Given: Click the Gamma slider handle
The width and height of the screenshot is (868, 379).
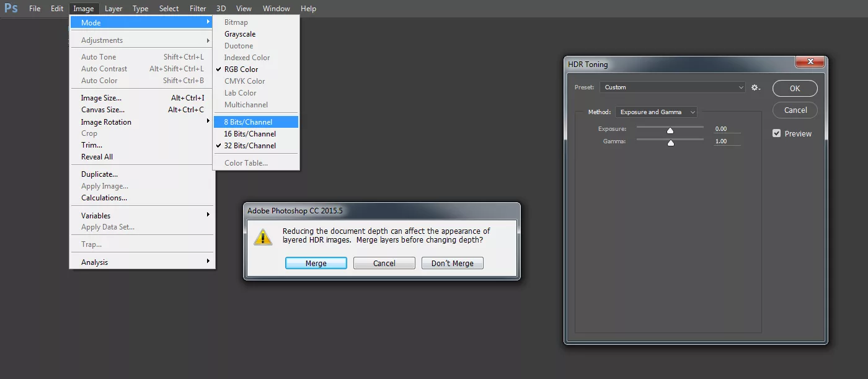Looking at the screenshot, I should (670, 143).
